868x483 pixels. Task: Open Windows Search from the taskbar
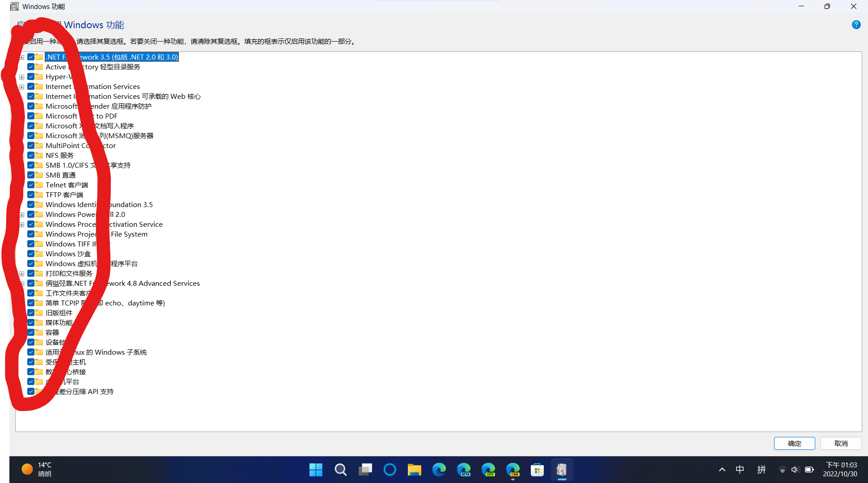pyautogui.click(x=340, y=470)
